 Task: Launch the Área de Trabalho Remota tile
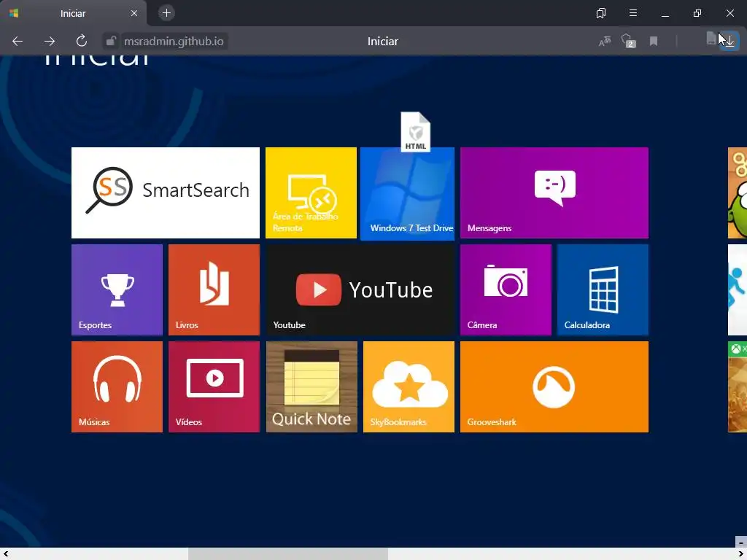click(x=311, y=192)
